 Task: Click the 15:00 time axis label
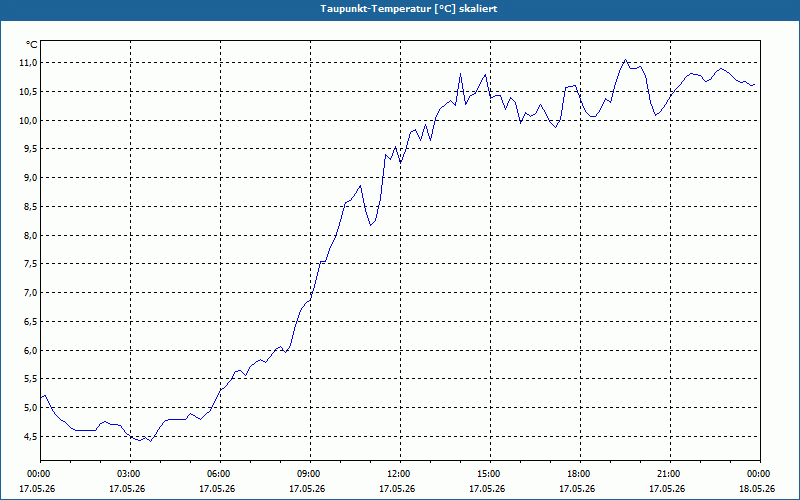coord(488,474)
